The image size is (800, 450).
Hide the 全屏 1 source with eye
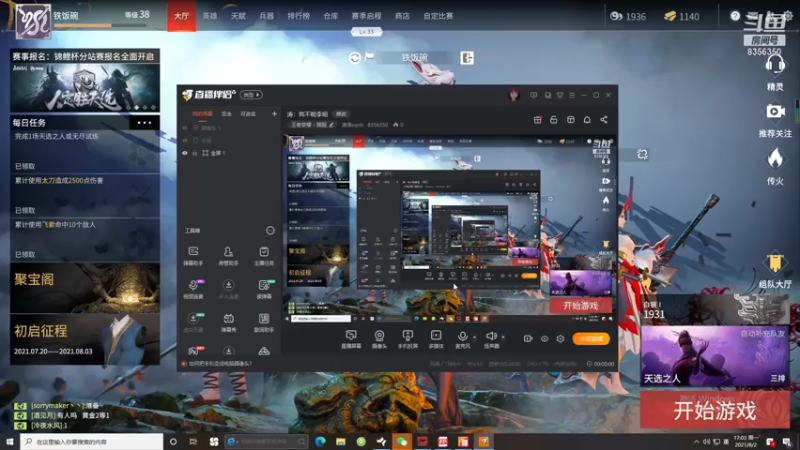pos(185,153)
